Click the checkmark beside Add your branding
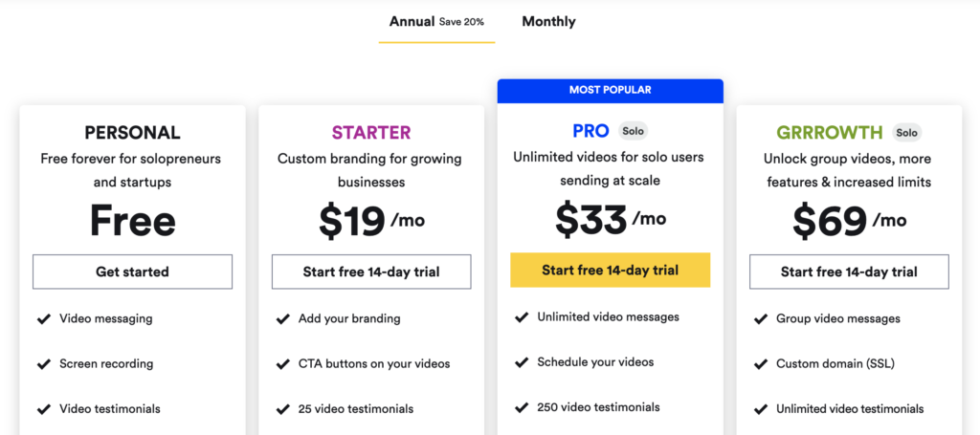Image resolution: width=980 pixels, height=435 pixels. (282, 319)
